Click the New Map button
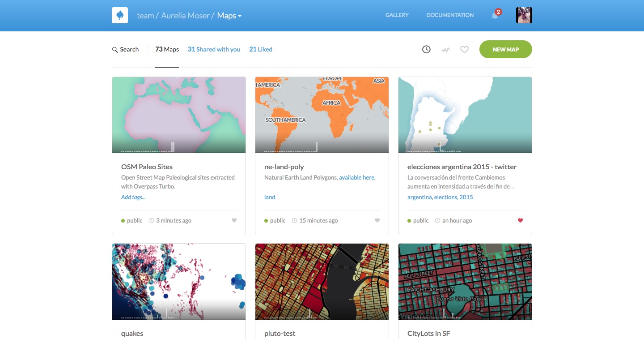Screen dimensions: 644x339 coord(506,49)
